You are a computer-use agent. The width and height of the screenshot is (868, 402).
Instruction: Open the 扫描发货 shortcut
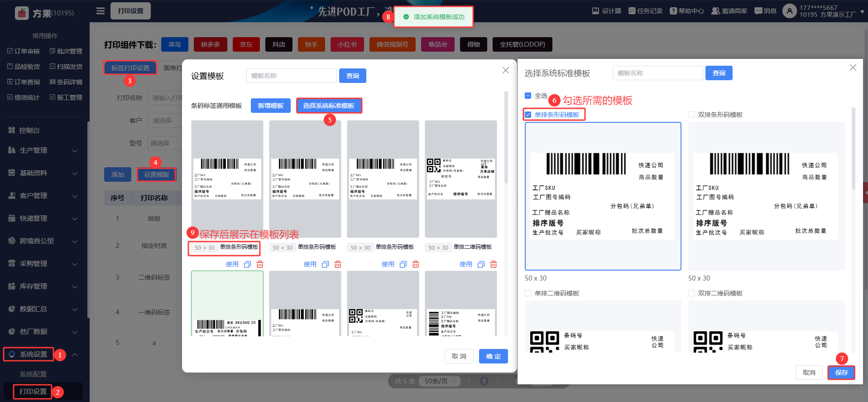66,67
